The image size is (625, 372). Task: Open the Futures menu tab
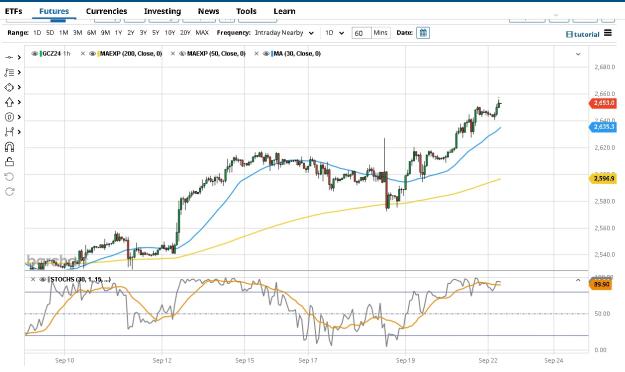tap(54, 11)
